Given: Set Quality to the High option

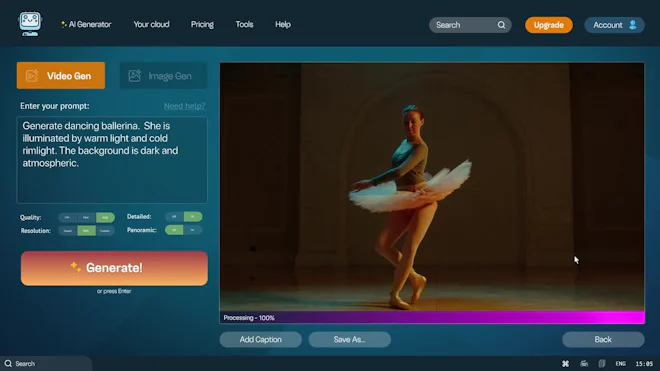Looking at the screenshot, I should coord(105,217).
